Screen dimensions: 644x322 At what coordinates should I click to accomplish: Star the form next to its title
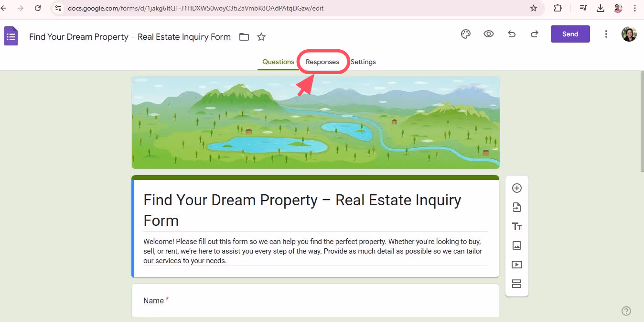261,37
